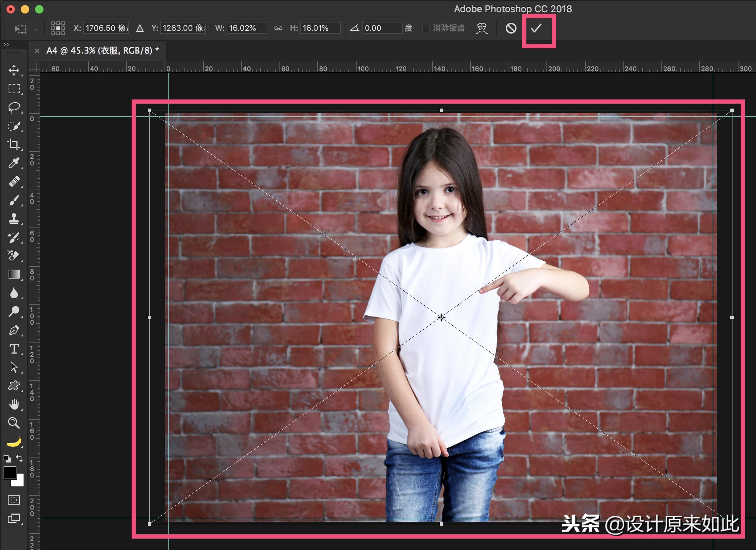Viewport: 756px width, 550px height.
Task: Enable the 消除锯齿 anti-alias checkbox
Action: coord(425,28)
